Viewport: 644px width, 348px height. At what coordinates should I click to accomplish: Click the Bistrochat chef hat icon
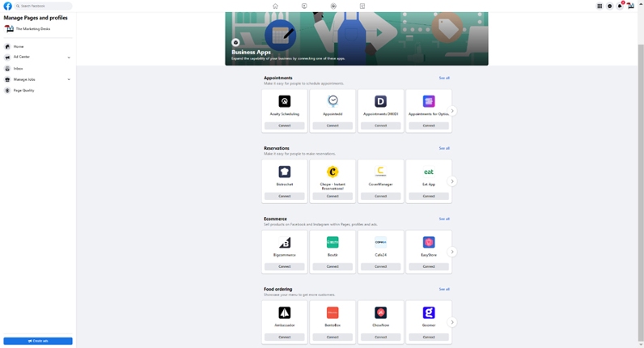tap(285, 172)
